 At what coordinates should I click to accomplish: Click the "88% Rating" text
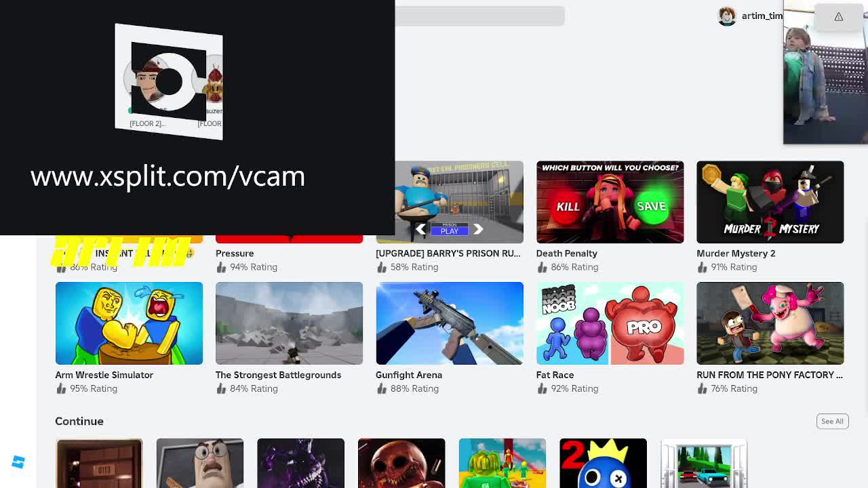(414, 388)
